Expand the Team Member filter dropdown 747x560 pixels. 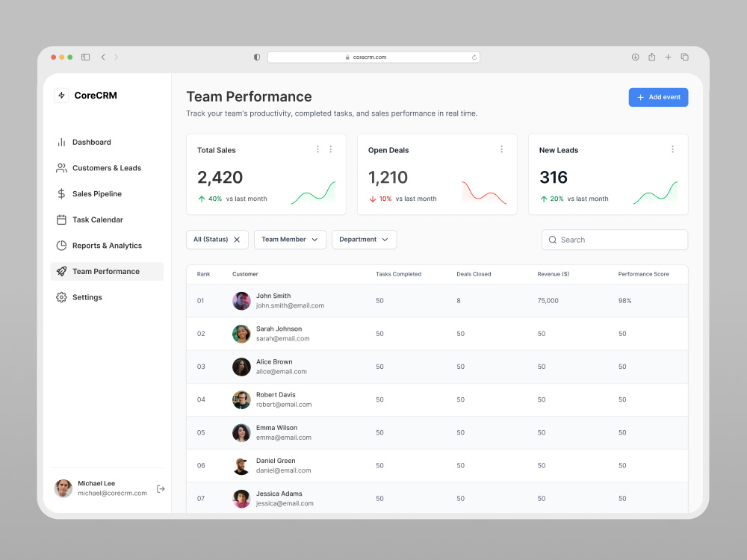point(290,240)
